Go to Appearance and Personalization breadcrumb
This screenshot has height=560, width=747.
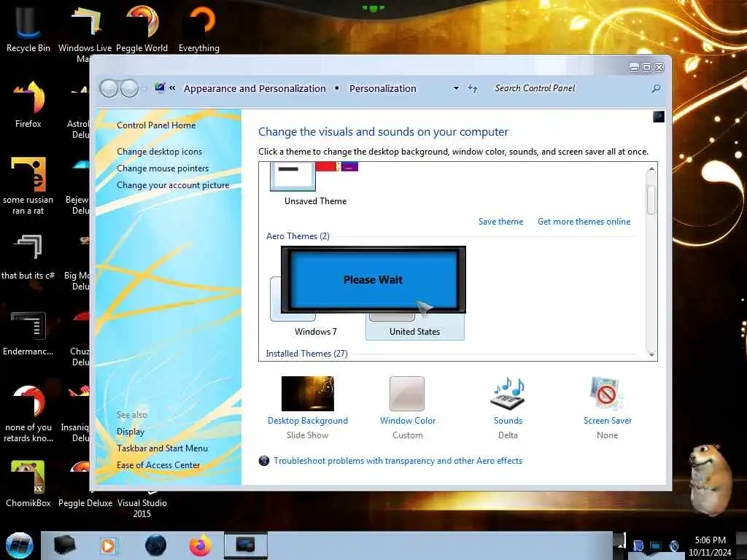pos(255,88)
